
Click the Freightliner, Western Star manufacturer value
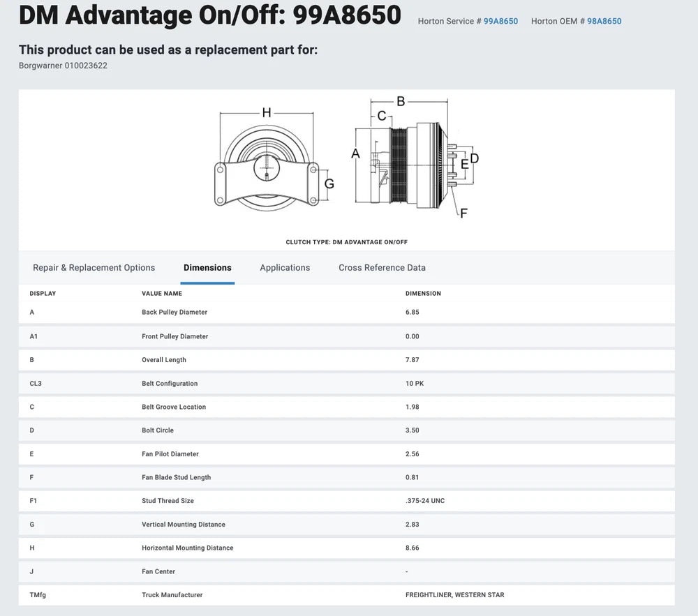click(454, 595)
